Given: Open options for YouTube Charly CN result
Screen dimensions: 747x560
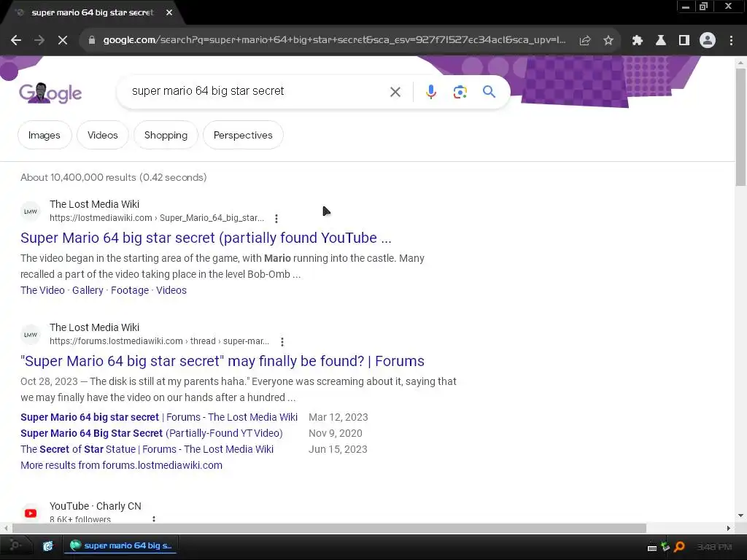Looking at the screenshot, I should point(153,519).
